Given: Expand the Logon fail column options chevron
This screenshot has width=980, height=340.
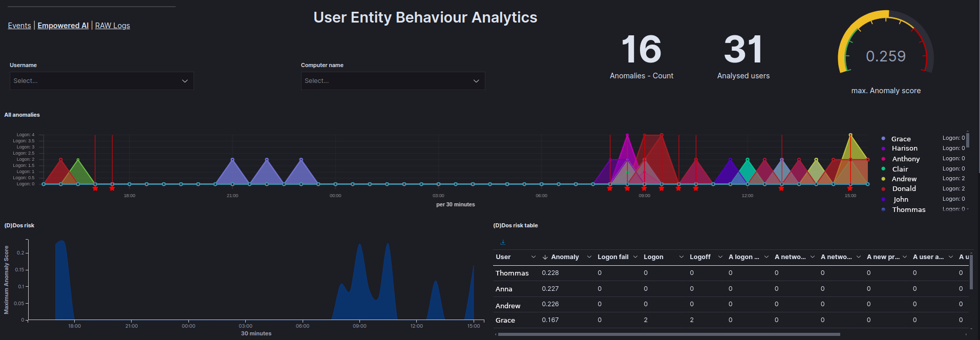Looking at the screenshot, I should [635, 257].
